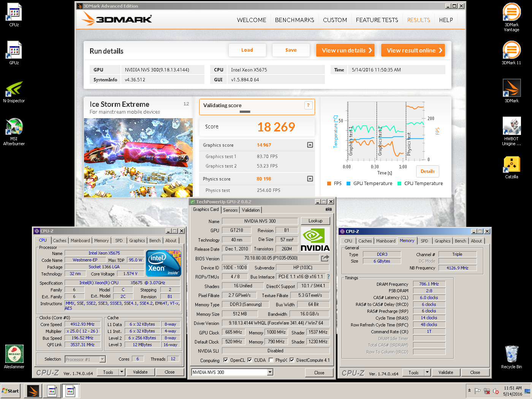Viewport: 532px width, 399px height.
Task: Open SPD tab in right CPU-Z
Action: tap(424, 241)
